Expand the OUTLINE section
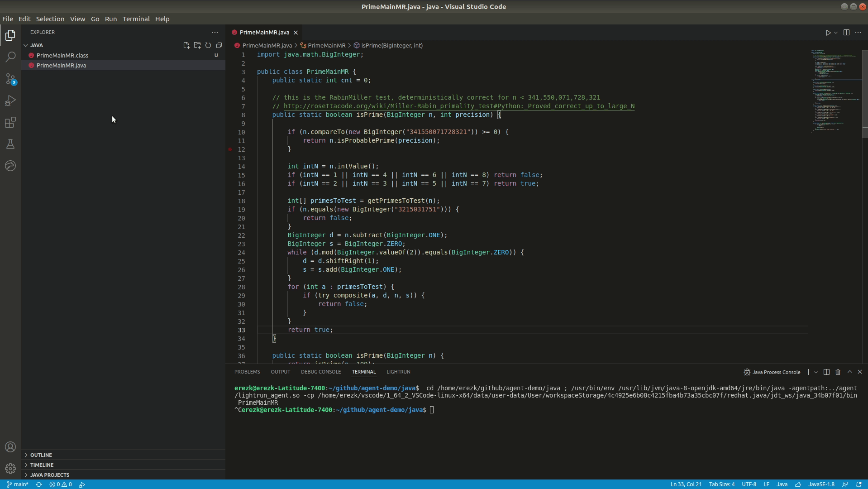The height and width of the screenshot is (489, 868). click(41, 455)
